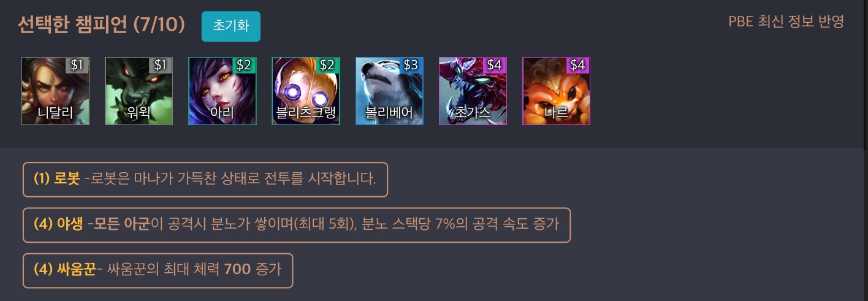Click the 블리츠크랭 champion portrait
This screenshot has height=301, width=868.
(305, 91)
